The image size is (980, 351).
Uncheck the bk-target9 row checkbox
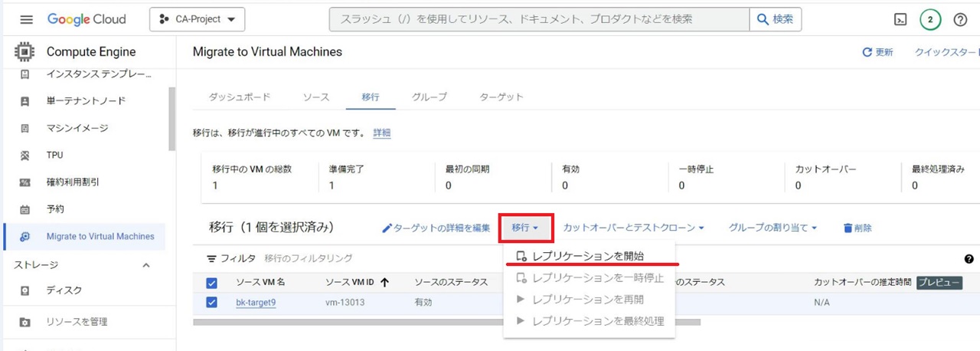tap(212, 303)
